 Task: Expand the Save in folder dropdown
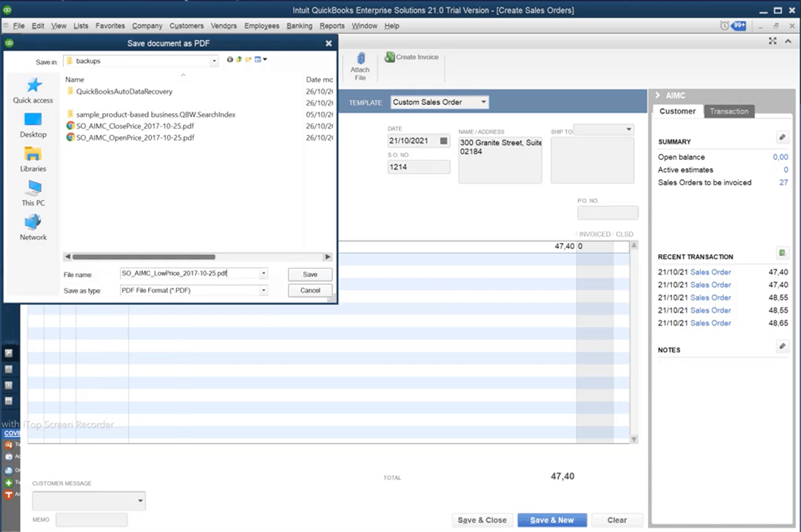click(x=214, y=61)
